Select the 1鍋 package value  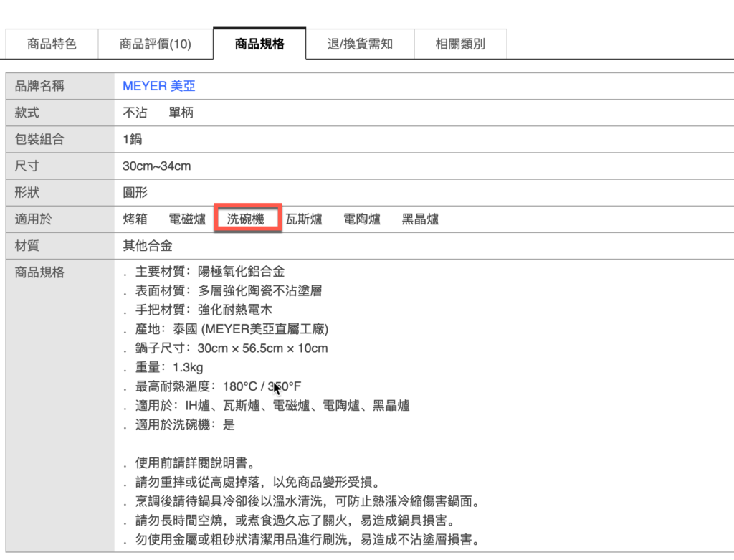133,139
